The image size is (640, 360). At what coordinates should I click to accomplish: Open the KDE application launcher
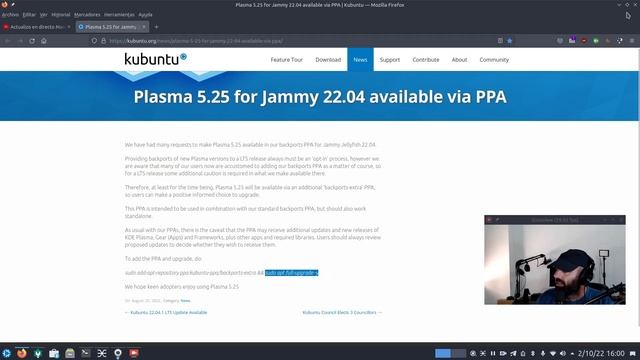pyautogui.click(x=7, y=353)
